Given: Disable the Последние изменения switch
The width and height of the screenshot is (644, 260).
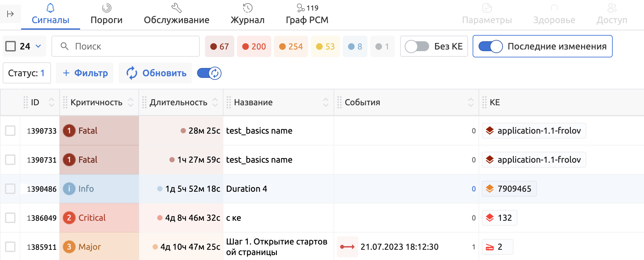Looking at the screenshot, I should [490, 47].
